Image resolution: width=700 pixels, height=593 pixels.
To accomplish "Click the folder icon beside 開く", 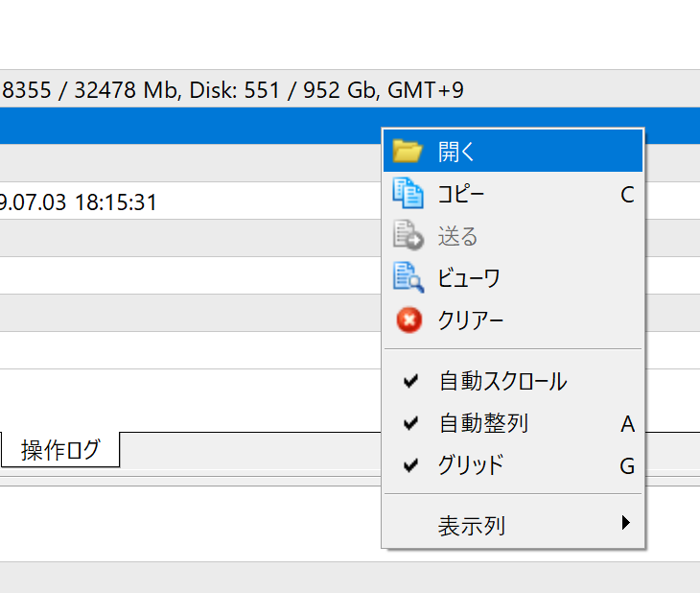I will (x=408, y=152).
